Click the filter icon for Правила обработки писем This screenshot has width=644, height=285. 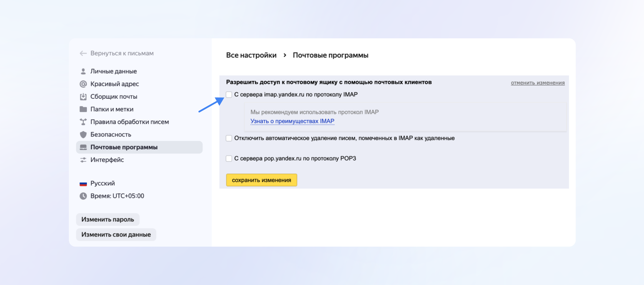[83, 122]
